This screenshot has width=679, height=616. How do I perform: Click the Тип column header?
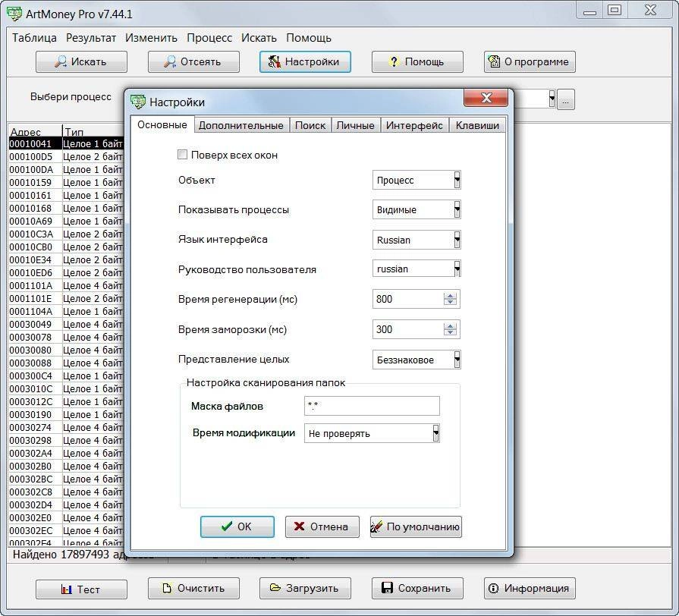coord(93,131)
